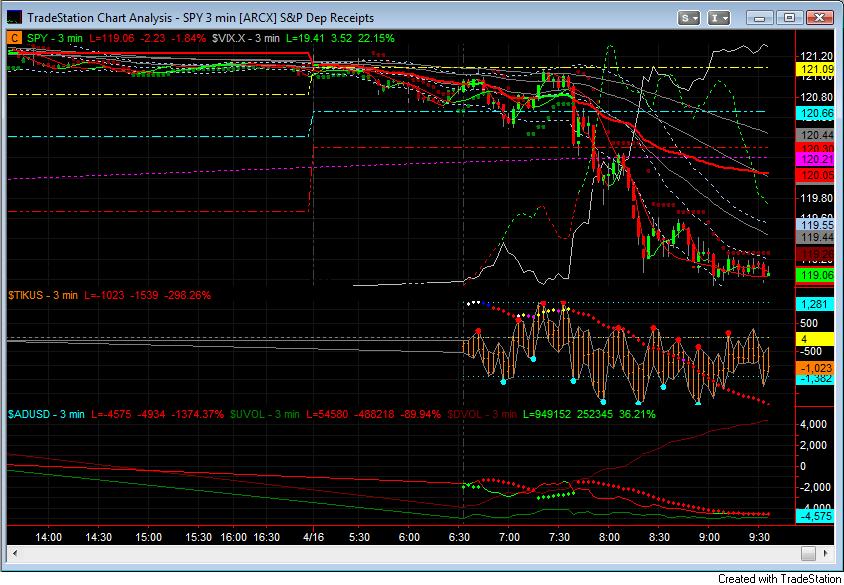Screen dimensions: 844x585
Task: Click the ADUSD percent change '-1374.37%'
Action: (198, 414)
